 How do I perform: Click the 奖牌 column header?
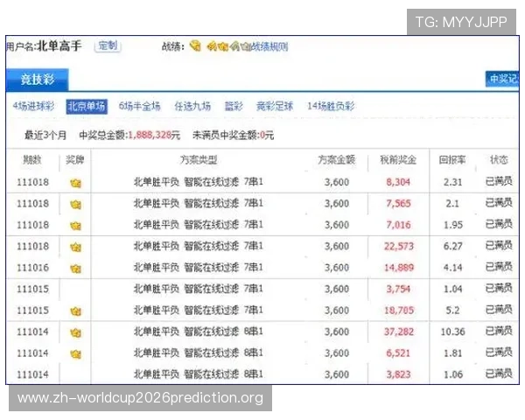75,160
